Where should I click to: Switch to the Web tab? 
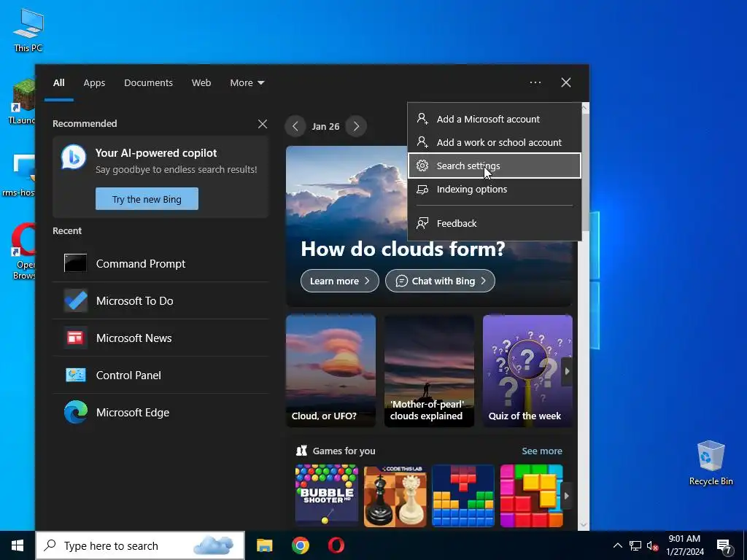tap(201, 82)
